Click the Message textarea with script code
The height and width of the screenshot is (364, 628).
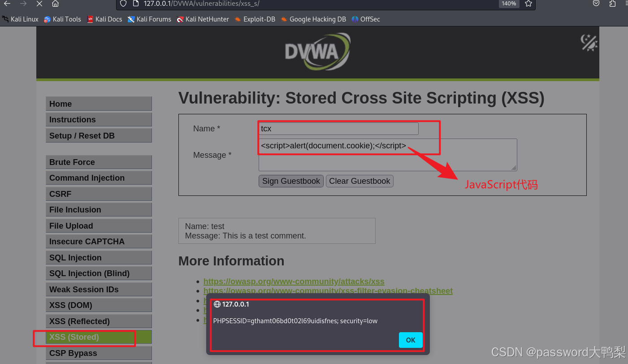click(388, 155)
